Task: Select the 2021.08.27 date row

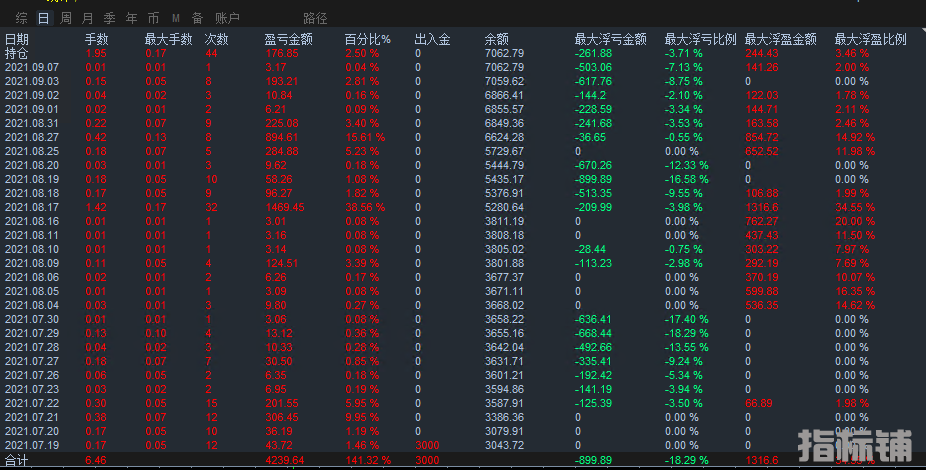Action: pyautogui.click(x=32, y=138)
